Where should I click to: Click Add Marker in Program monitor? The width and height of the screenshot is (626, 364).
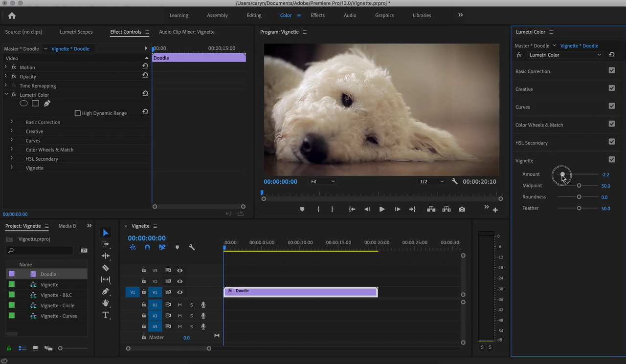click(302, 209)
